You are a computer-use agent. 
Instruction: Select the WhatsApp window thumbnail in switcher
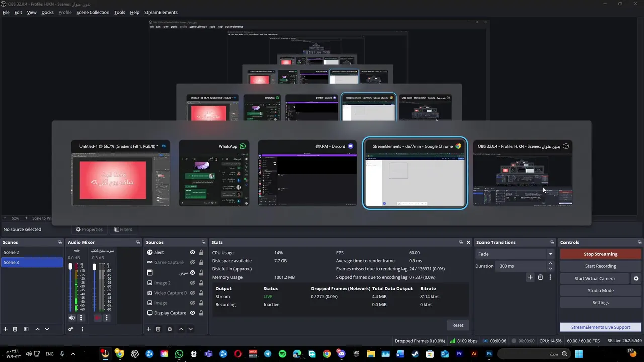[x=214, y=173]
